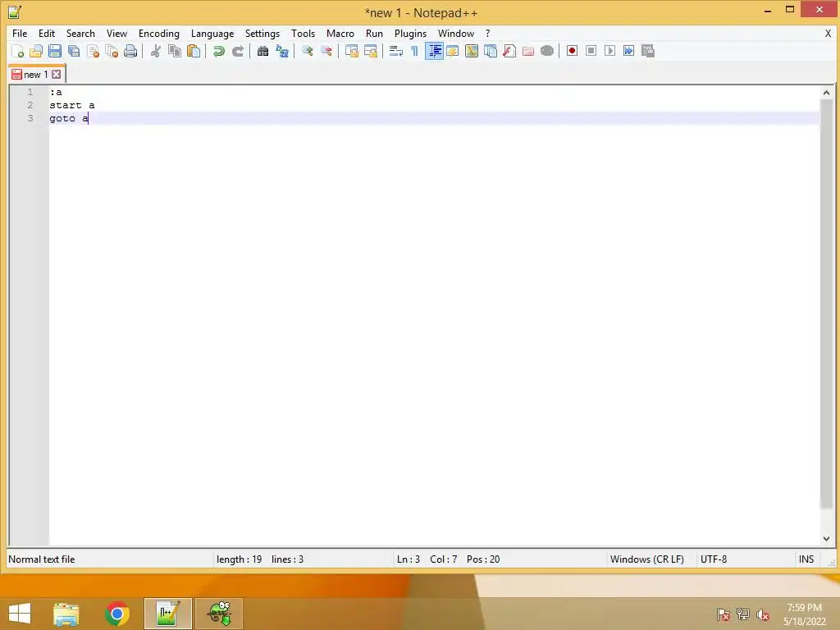This screenshot has width=840, height=630.
Task: Open the File menu
Action: point(20,33)
